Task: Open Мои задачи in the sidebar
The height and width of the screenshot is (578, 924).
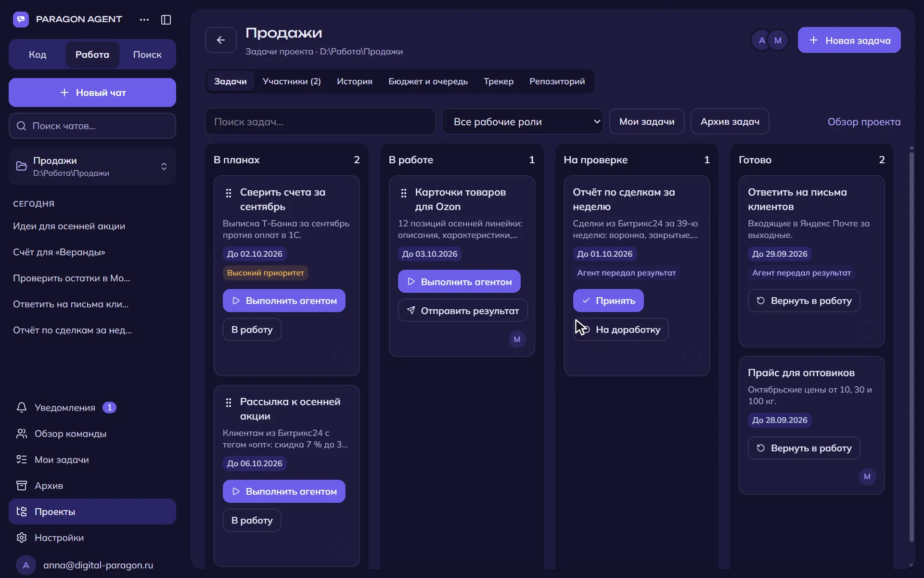Action: [92, 460]
